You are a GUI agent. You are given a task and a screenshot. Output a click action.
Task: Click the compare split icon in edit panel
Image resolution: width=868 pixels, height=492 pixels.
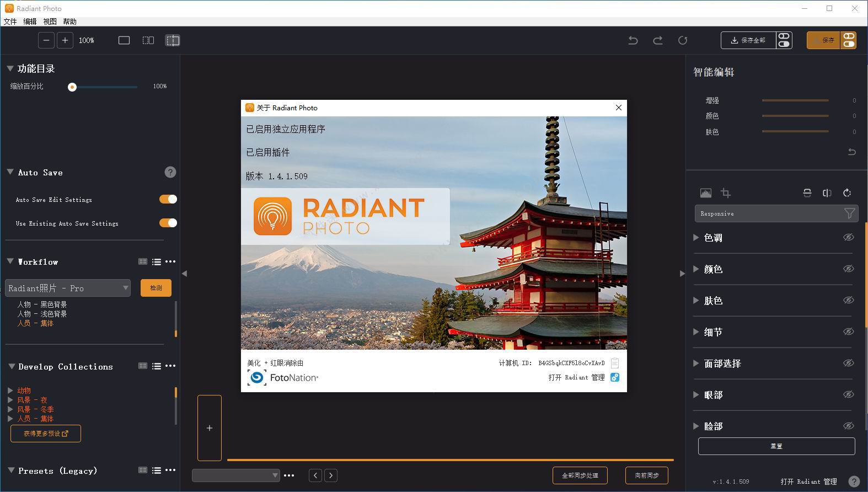827,192
